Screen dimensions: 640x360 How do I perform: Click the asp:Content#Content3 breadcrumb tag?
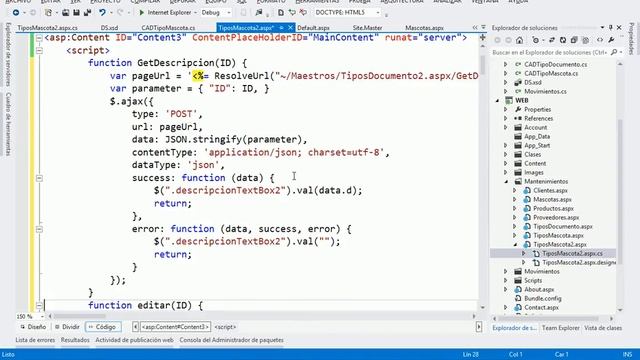click(x=175, y=327)
